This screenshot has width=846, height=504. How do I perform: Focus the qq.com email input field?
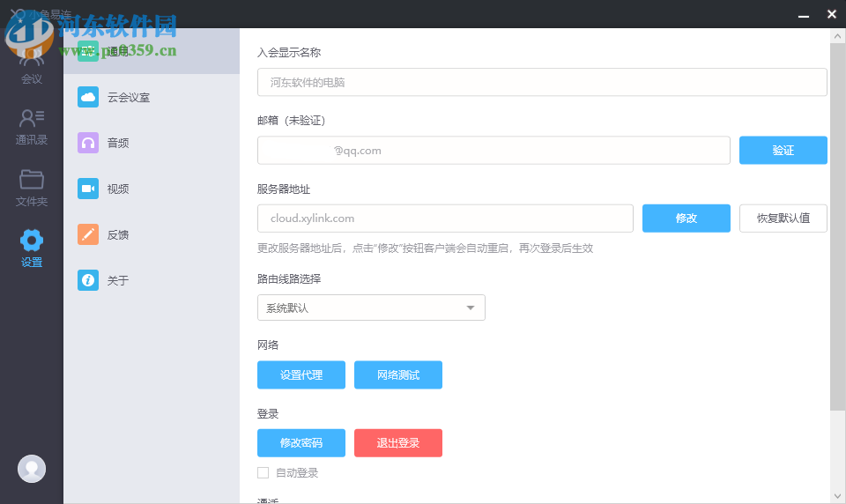click(x=493, y=150)
